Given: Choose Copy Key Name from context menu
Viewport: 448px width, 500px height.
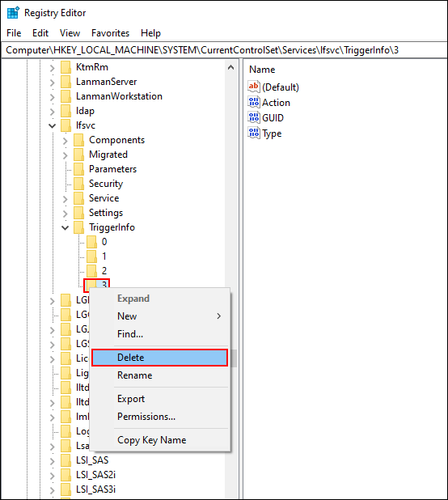Looking at the screenshot, I should [x=159, y=440].
